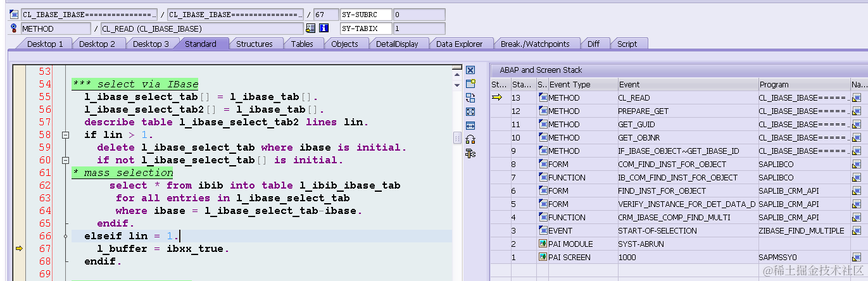Click the PREPARE_GET event cell
This screenshot has height=281, width=868.
[x=688, y=111]
